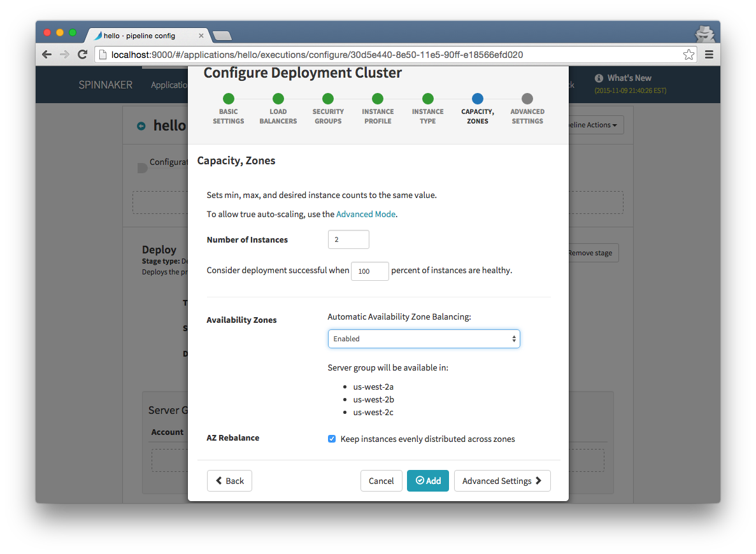This screenshot has width=756, height=554.
Task: Open the Load Balancers configuration step
Action: click(278, 99)
